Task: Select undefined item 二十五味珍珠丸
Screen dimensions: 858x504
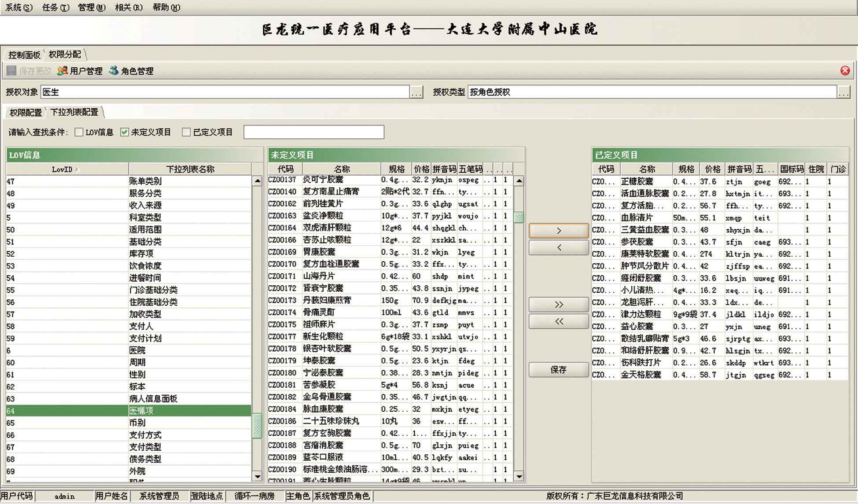Action: tap(390, 421)
